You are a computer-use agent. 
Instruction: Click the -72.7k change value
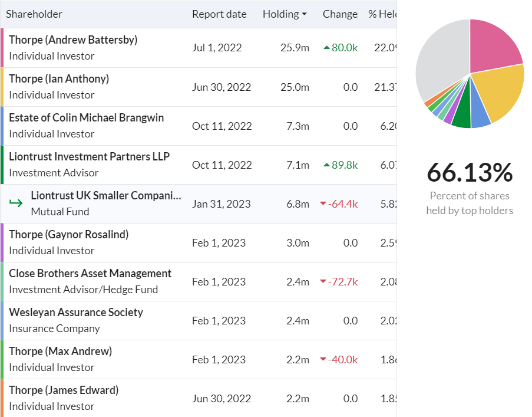pos(343,282)
